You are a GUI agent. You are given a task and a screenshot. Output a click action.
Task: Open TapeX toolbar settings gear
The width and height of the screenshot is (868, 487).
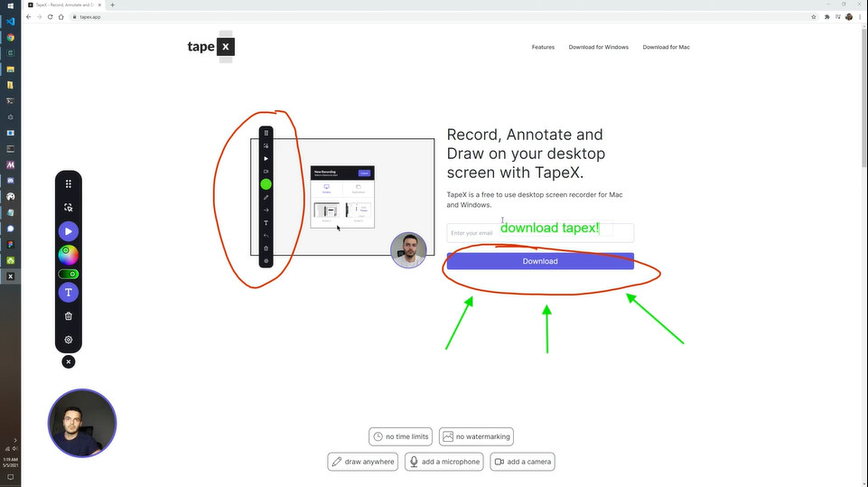pos(68,340)
